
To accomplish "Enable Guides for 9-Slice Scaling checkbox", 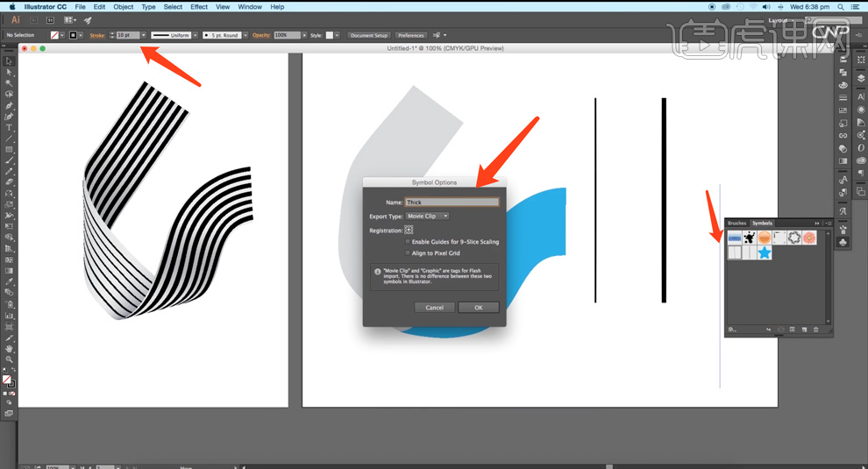I will pos(408,242).
